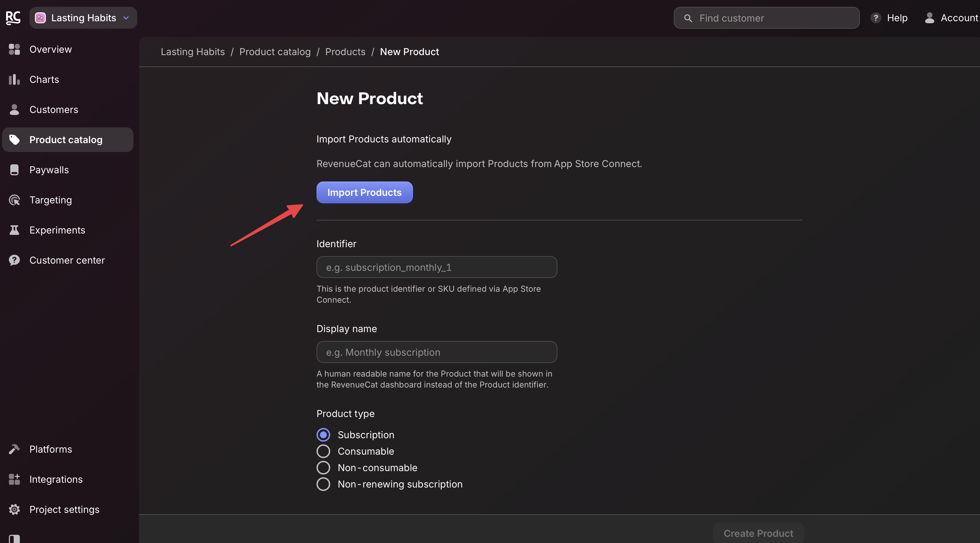
Task: Open Customer center in sidebar
Action: coord(67,260)
